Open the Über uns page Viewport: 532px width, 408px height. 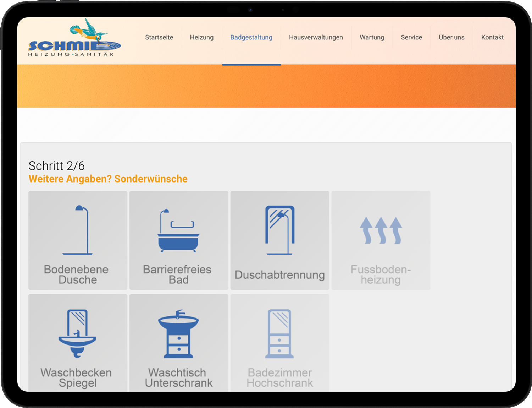click(x=451, y=37)
